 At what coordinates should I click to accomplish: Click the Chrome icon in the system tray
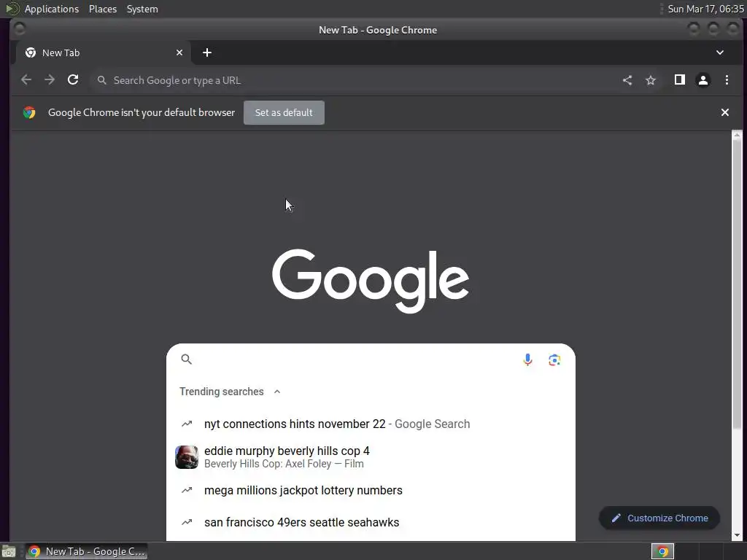point(662,551)
